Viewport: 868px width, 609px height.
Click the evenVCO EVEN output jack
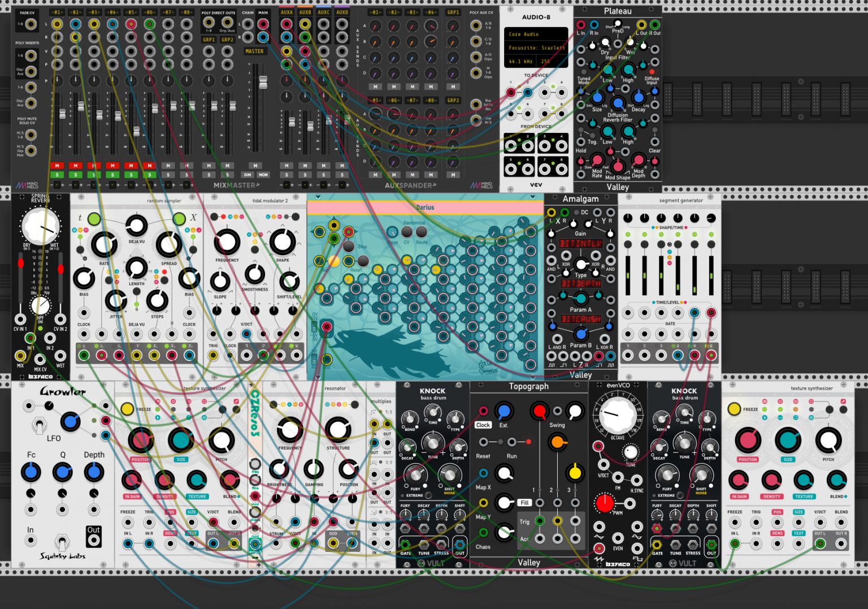[618, 538]
